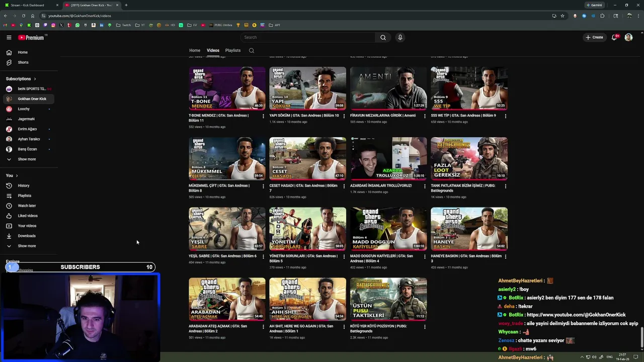This screenshot has width=644, height=362.
Task: Open the Twitch bookmarks folder
Action: point(123,25)
